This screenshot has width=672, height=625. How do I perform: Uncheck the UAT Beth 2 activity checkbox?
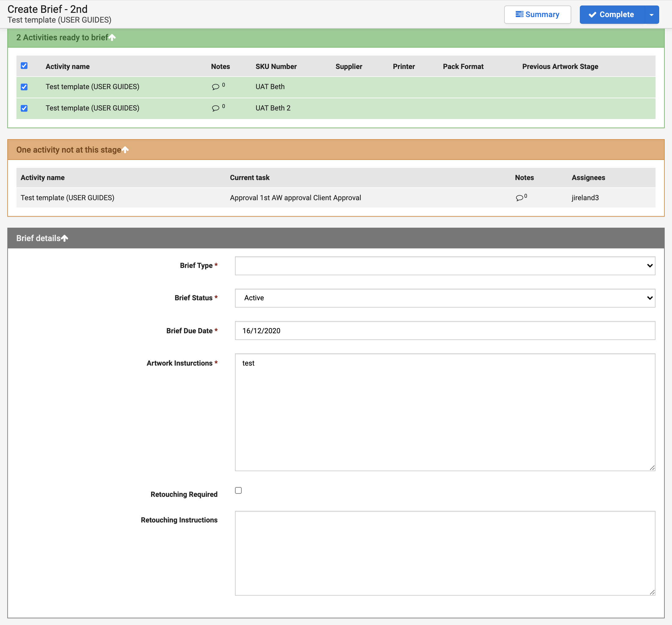point(24,108)
